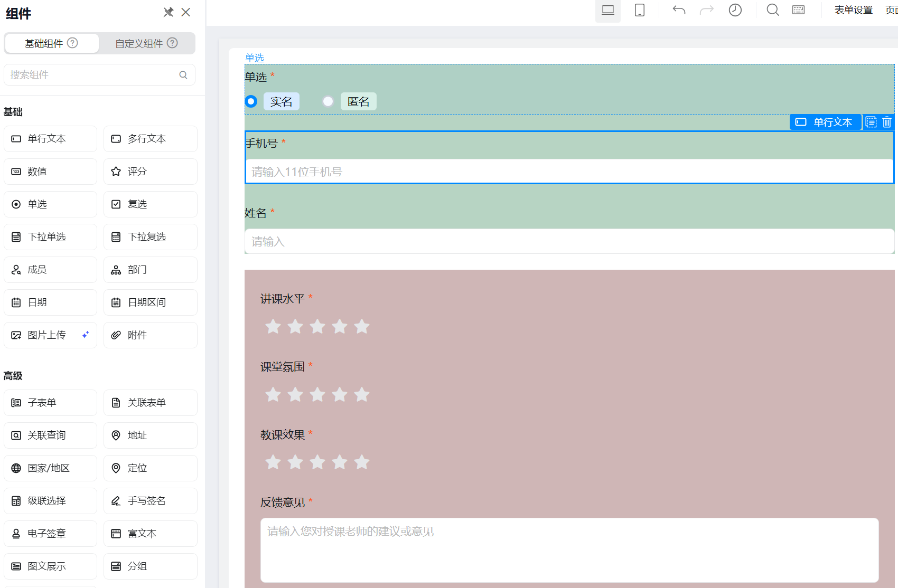Switch to desktop preview mode
The width and height of the screenshot is (898, 588).
pyautogui.click(x=607, y=11)
